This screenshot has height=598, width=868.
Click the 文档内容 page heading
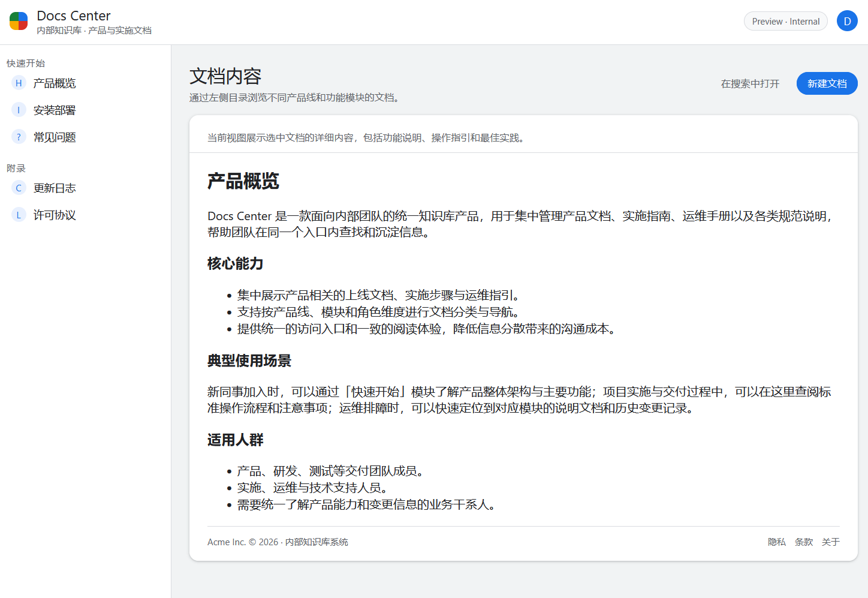coord(225,76)
